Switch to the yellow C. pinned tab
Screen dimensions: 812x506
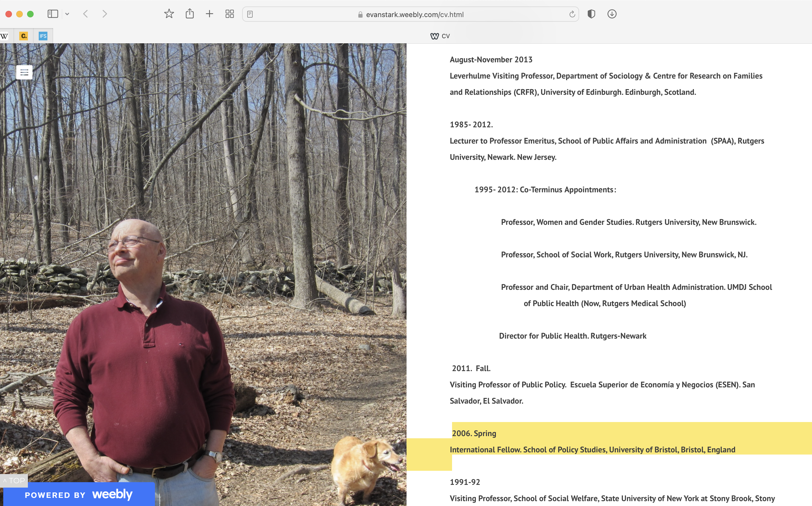23,36
